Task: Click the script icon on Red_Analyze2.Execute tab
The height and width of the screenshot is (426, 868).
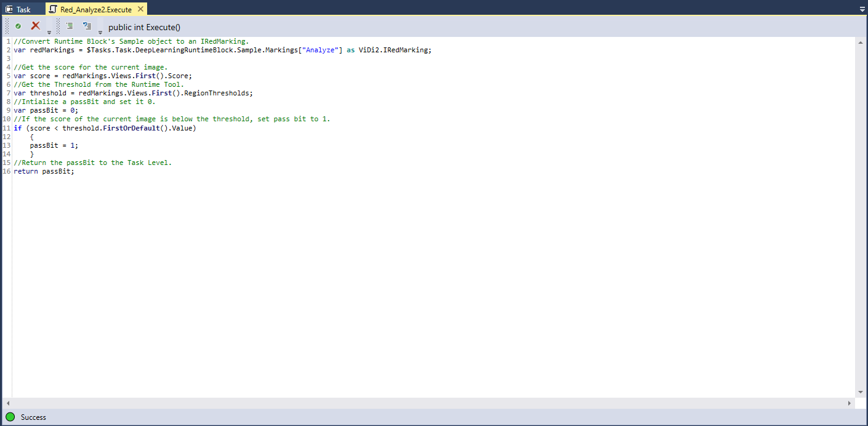Action: click(x=53, y=9)
